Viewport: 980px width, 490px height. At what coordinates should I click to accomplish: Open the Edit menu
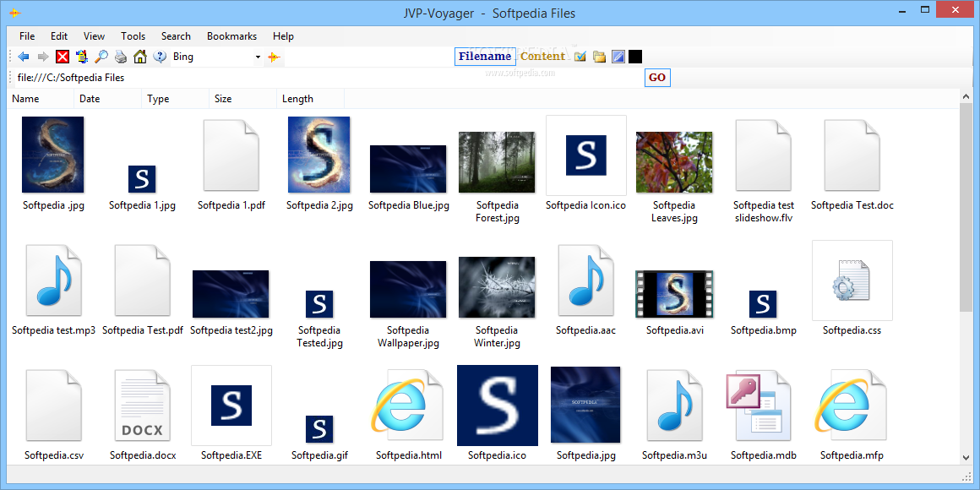pos(59,36)
